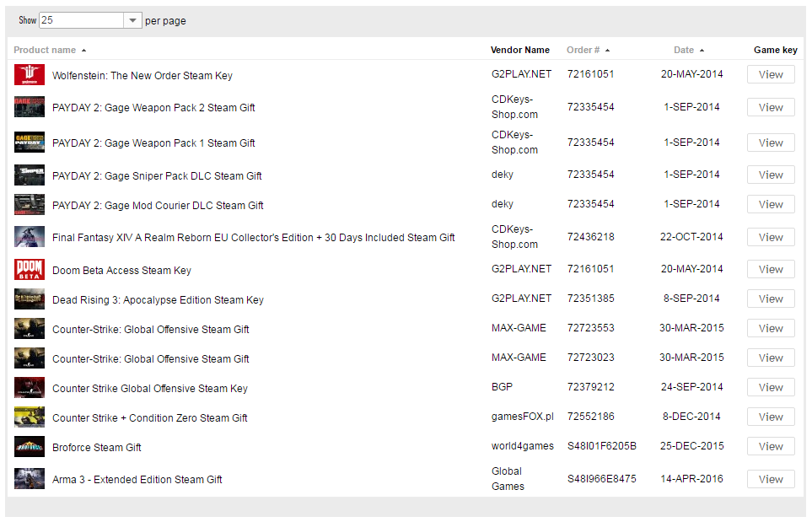Click Arma 3 Extended Edition thumbnail
812x522 pixels.
pyautogui.click(x=29, y=478)
